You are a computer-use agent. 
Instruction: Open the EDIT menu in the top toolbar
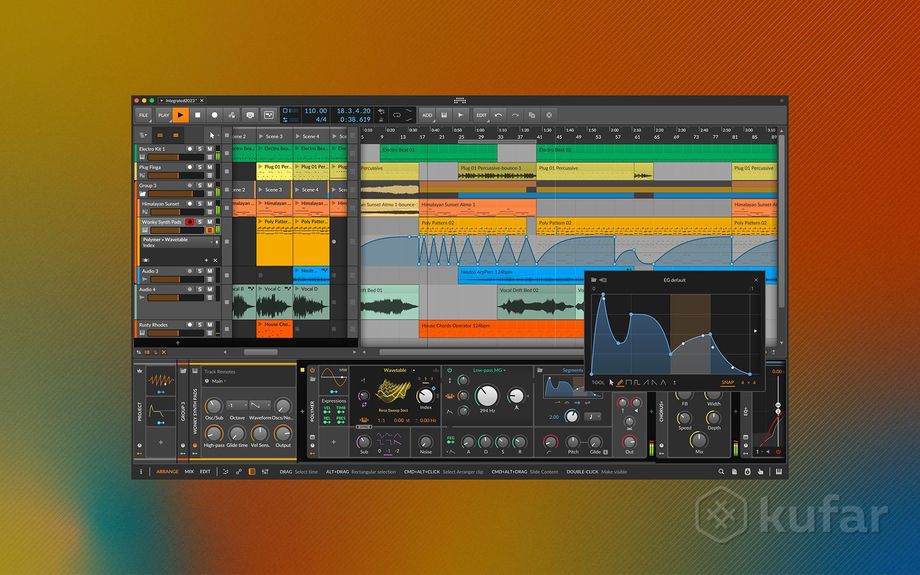481,116
